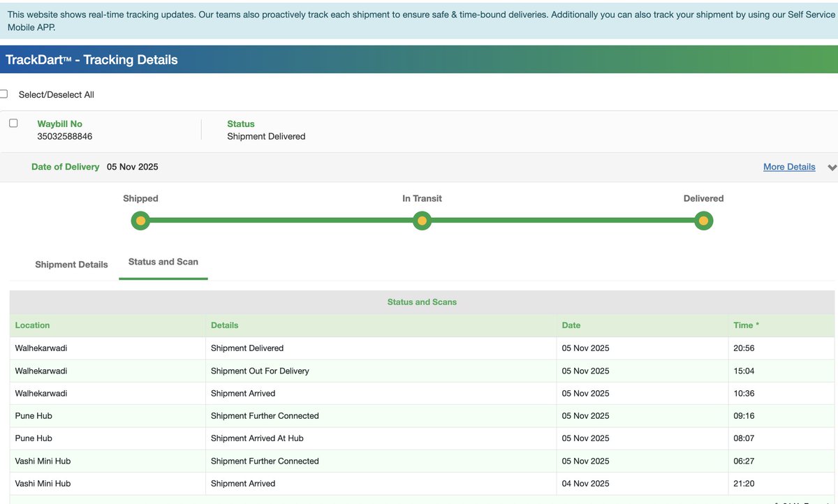Click Pune Hub Shipment Further Connected entry
Viewport: 838px width, 504px height.
pyautogui.click(x=265, y=415)
